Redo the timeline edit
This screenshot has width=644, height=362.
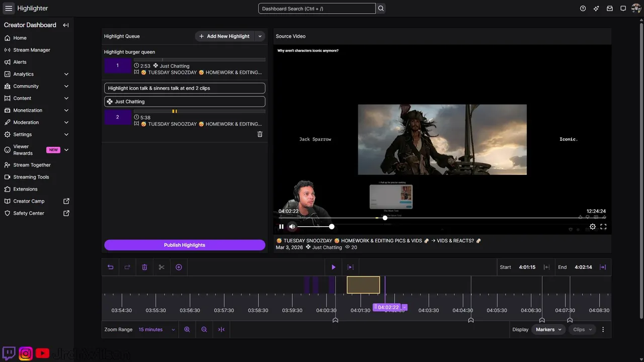pos(127,267)
